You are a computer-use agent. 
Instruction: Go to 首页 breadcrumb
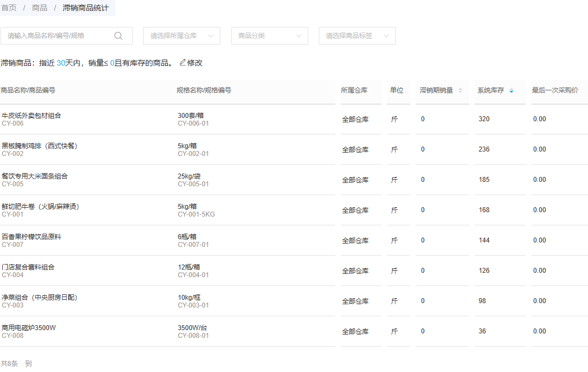[x=9, y=8]
